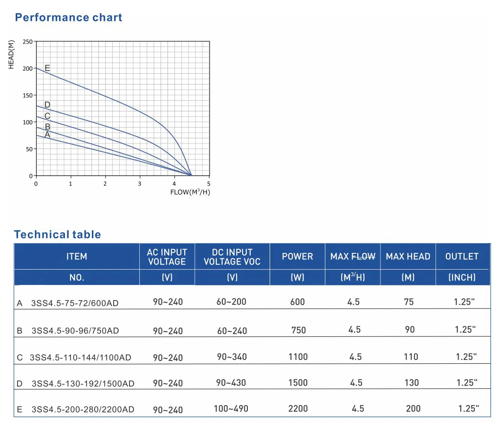Select the POWER column header
This screenshot has height=432, width=504.
click(297, 257)
